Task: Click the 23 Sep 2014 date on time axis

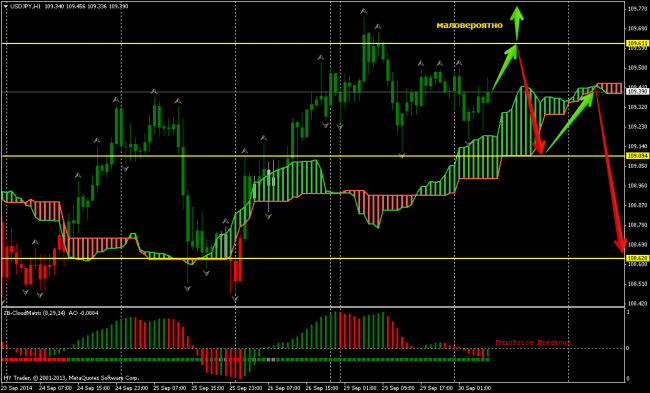Action: click(x=18, y=388)
